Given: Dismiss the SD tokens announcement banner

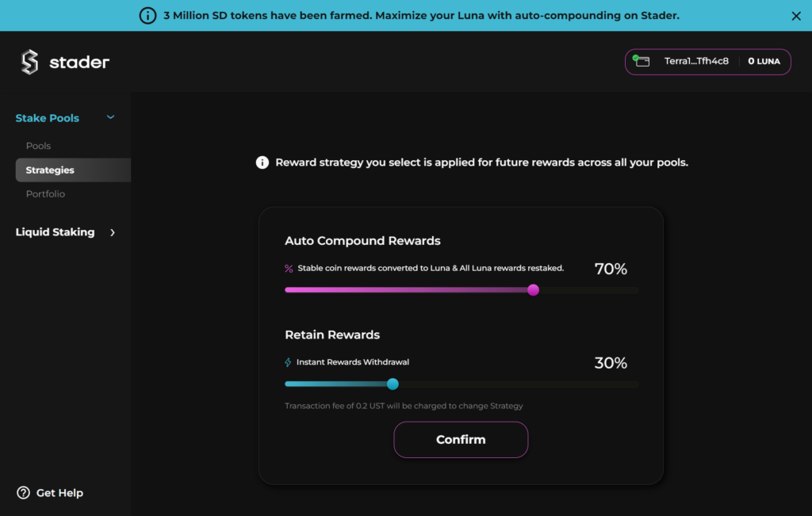Looking at the screenshot, I should coord(796,16).
